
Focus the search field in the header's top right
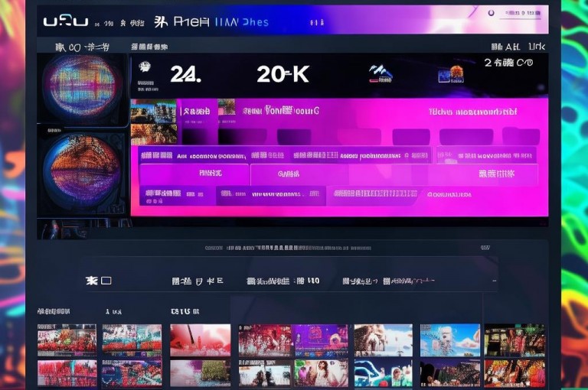(x=521, y=14)
